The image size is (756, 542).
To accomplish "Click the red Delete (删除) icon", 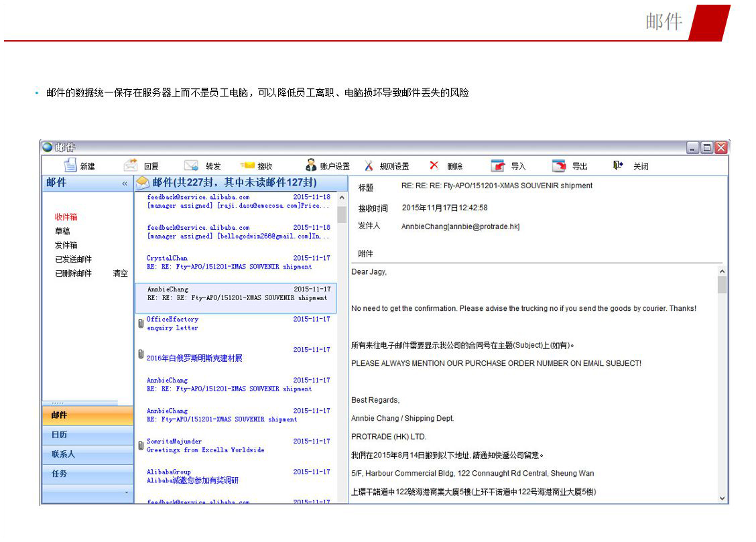I will [434, 165].
